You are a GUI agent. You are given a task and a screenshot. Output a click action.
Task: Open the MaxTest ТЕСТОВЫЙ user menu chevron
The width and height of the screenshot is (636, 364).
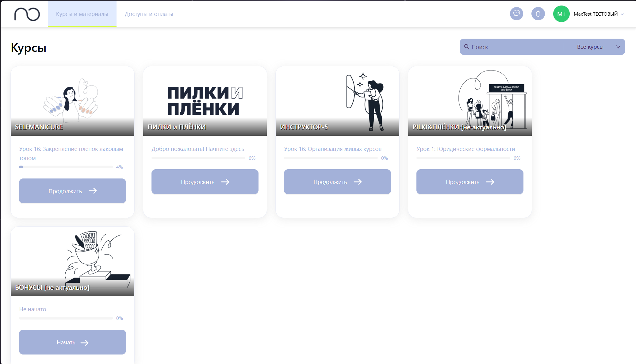pyautogui.click(x=622, y=14)
